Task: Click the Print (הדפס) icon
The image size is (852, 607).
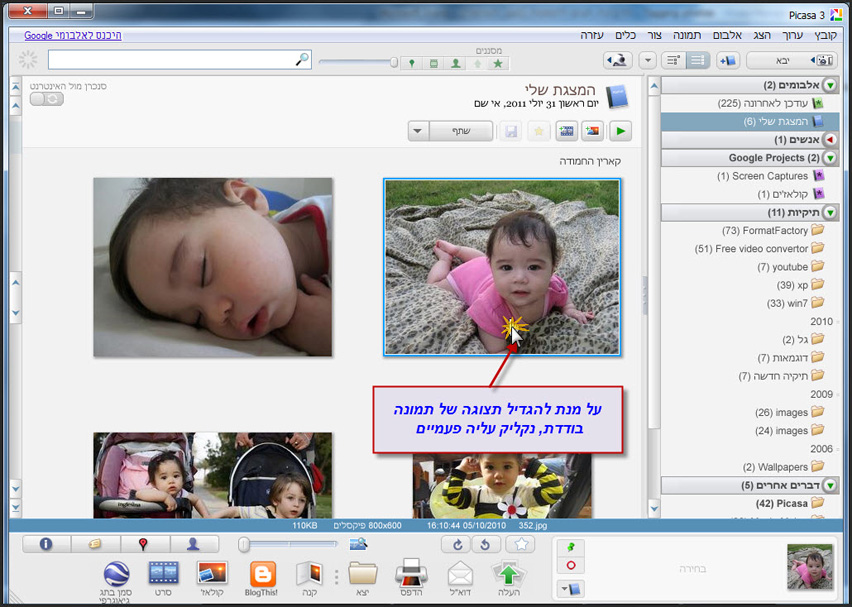Action: pos(411,578)
